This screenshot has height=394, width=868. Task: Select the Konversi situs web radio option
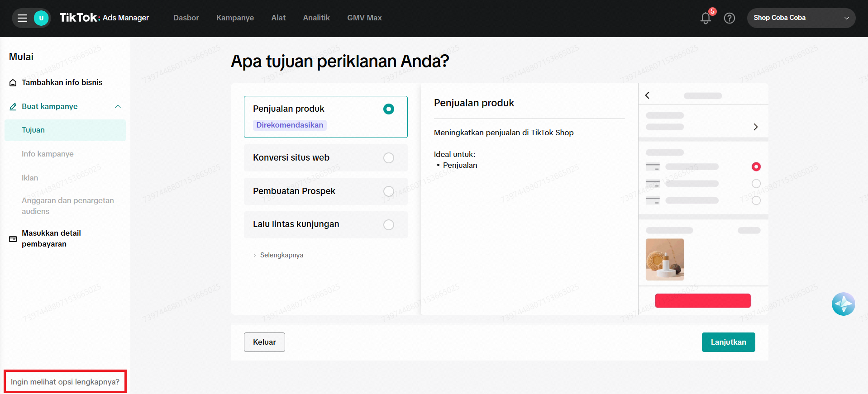[x=388, y=158]
